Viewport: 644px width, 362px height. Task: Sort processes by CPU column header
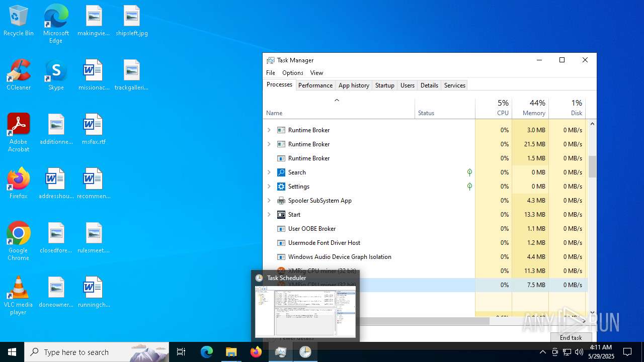pyautogui.click(x=494, y=107)
